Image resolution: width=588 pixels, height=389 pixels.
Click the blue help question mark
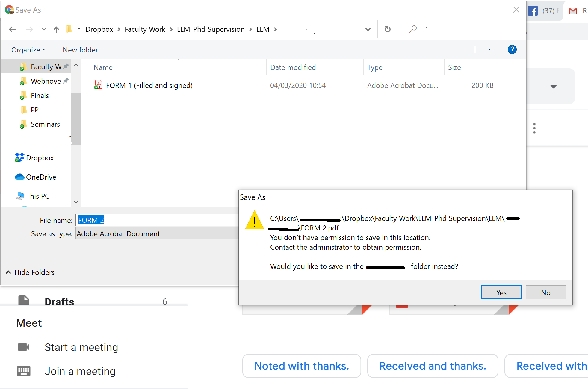(512, 49)
